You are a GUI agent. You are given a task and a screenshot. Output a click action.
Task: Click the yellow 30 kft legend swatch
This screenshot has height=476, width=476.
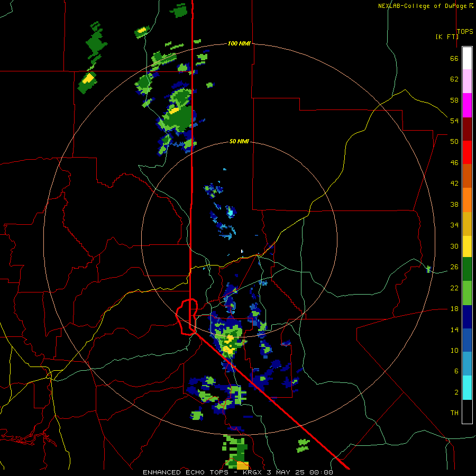coord(467,246)
